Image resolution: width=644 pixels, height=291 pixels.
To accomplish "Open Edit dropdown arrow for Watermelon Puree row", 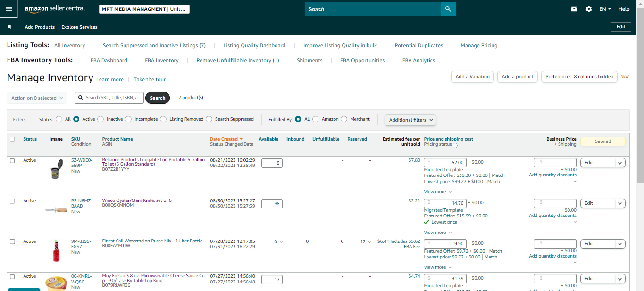I will pyautogui.click(x=621, y=244).
